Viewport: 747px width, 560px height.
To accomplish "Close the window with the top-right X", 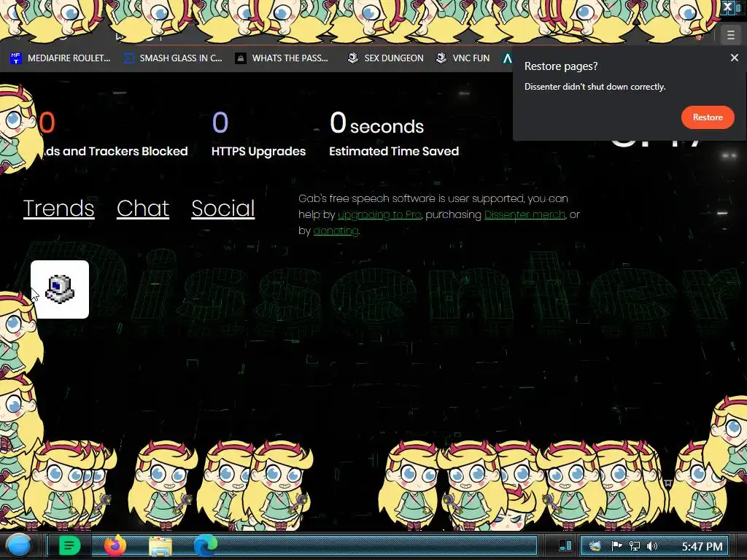I will click(727, 7).
